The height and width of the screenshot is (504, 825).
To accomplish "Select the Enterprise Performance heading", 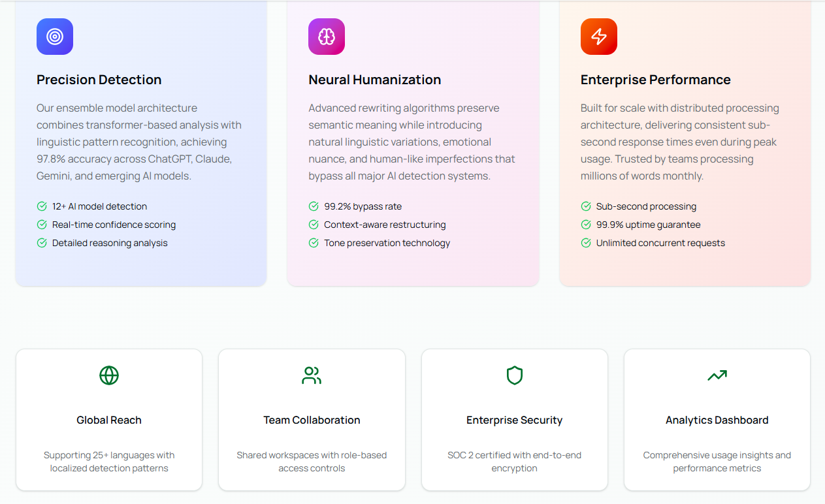I will (656, 80).
